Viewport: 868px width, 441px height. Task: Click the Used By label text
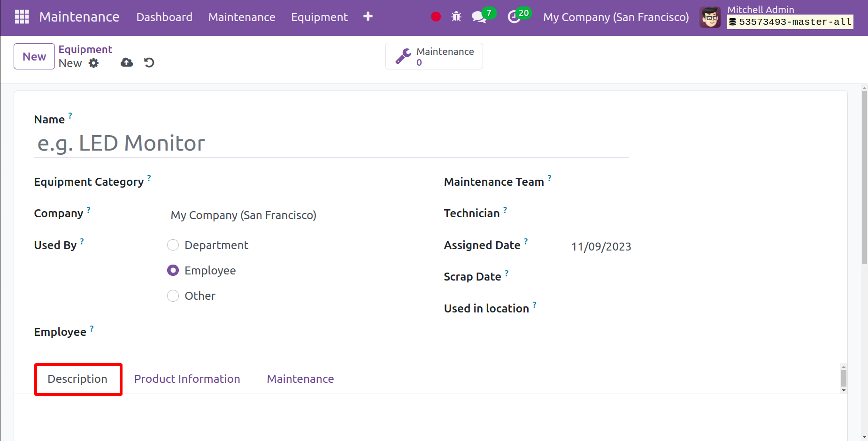click(55, 245)
